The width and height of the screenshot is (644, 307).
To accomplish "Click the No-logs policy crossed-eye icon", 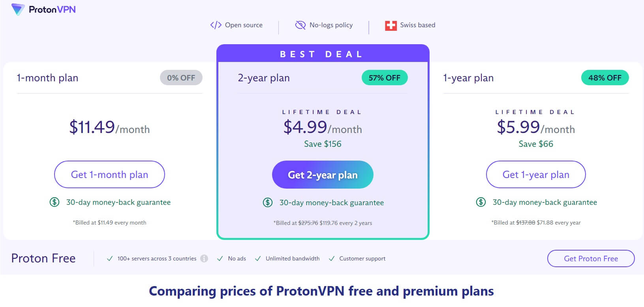I will [300, 25].
